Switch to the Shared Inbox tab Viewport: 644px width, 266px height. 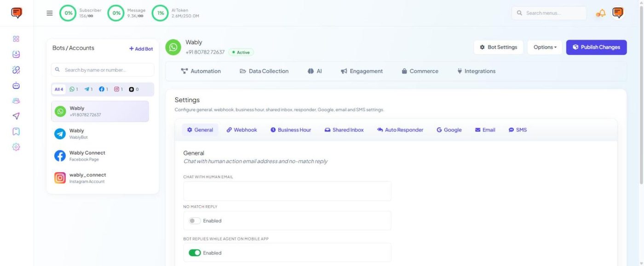pyautogui.click(x=344, y=130)
